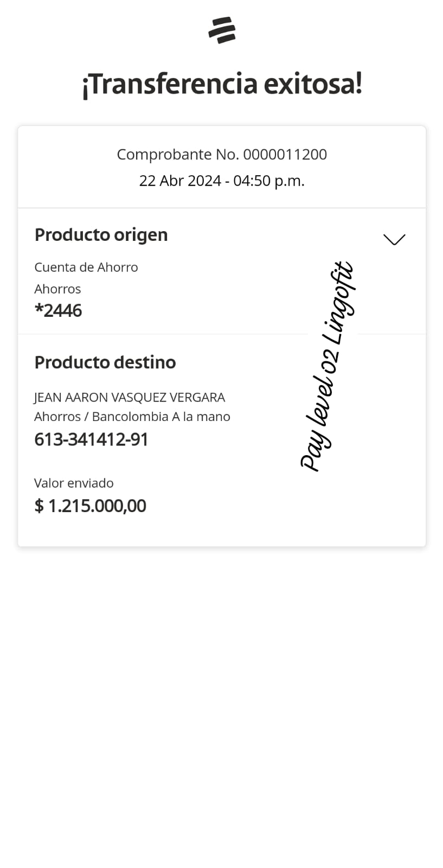This screenshot has width=443, height=868.
Task: Click the Cuenta de Ahorro label
Action: tap(86, 267)
